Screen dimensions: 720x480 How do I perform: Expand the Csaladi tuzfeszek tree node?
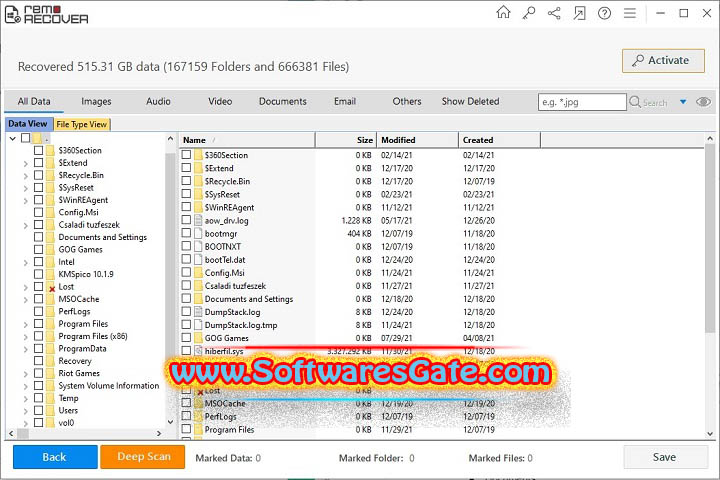pyautogui.click(x=26, y=225)
